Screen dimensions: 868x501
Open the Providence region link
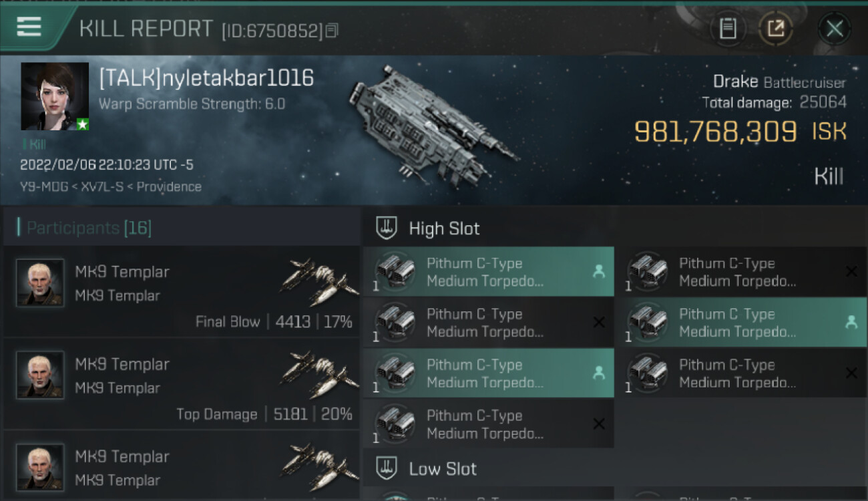pos(169,187)
